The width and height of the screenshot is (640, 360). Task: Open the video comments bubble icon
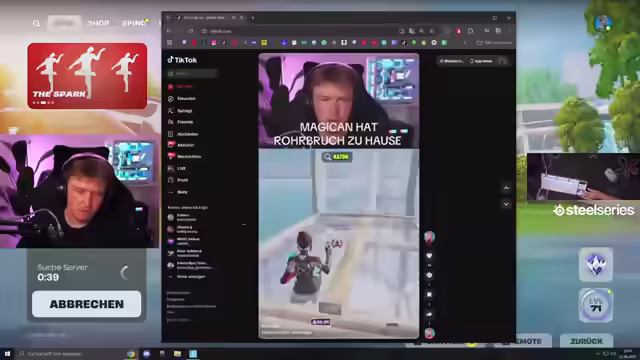(429, 275)
